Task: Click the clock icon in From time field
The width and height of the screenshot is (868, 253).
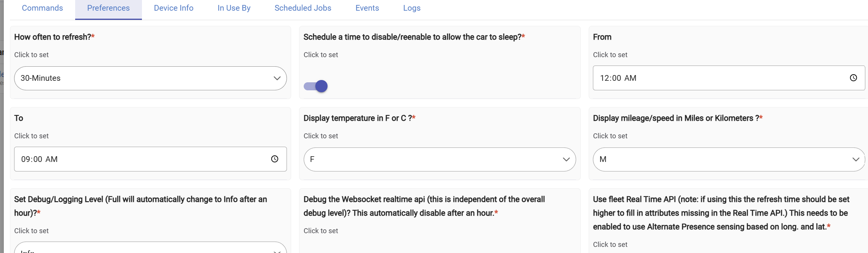Action: tap(853, 78)
